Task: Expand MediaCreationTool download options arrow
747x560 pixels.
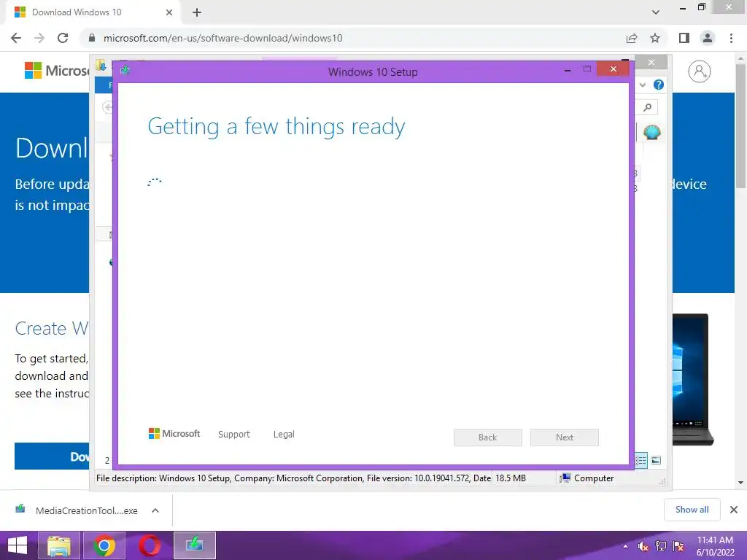Action: [155, 510]
